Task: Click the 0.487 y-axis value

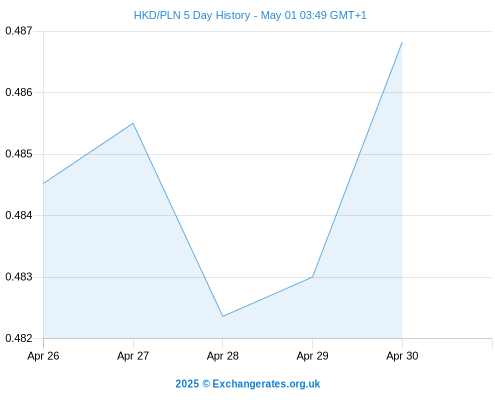Action: point(19,31)
